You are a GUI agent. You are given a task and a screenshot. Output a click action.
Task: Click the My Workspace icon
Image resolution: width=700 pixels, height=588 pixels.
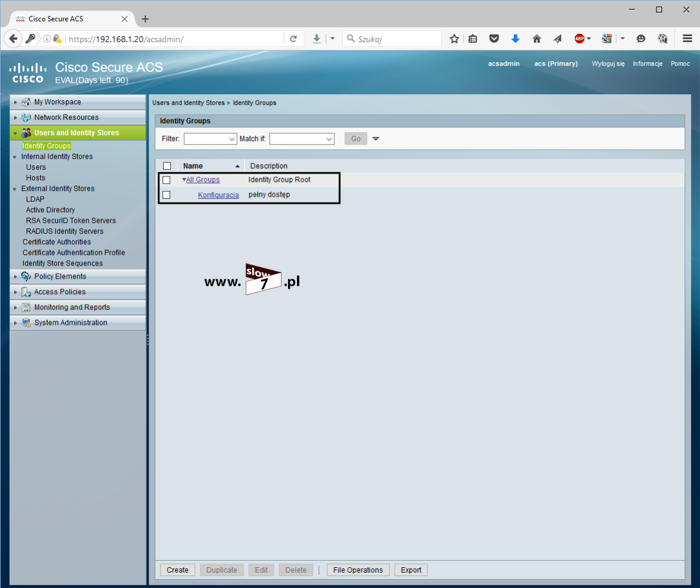pyautogui.click(x=26, y=102)
